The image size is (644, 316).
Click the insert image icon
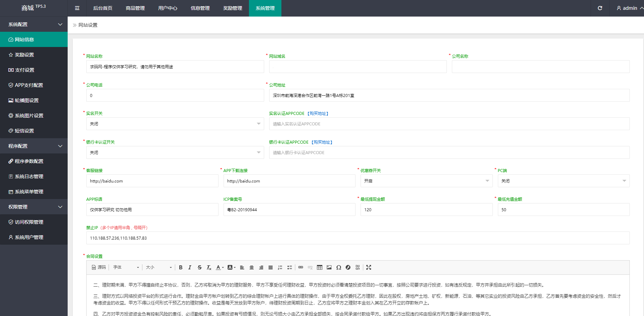(329, 267)
